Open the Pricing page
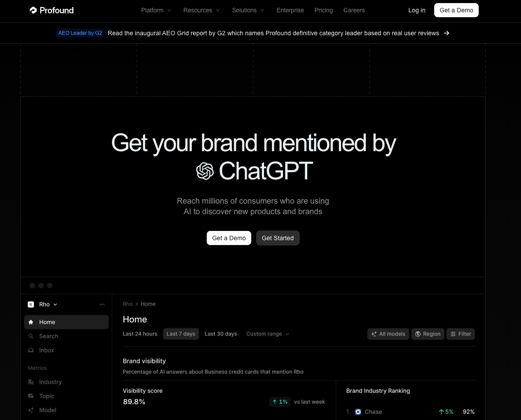Screen dimensions: 521x420 tap(324, 10)
